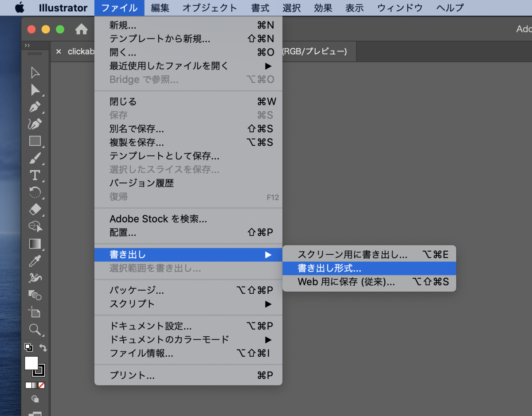The width and height of the screenshot is (532, 416).
Task: Select the Paintbrush tool
Action: [x=35, y=158]
